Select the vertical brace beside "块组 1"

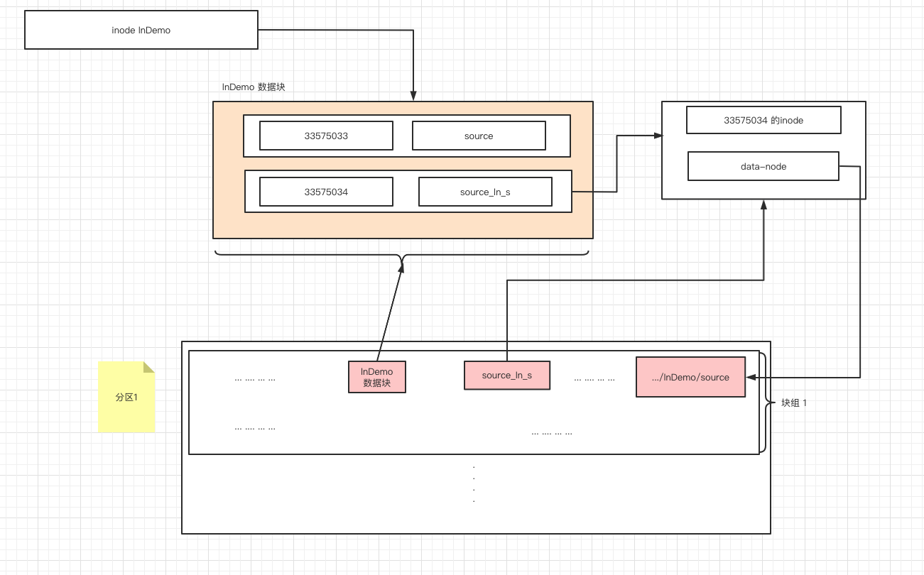point(763,402)
